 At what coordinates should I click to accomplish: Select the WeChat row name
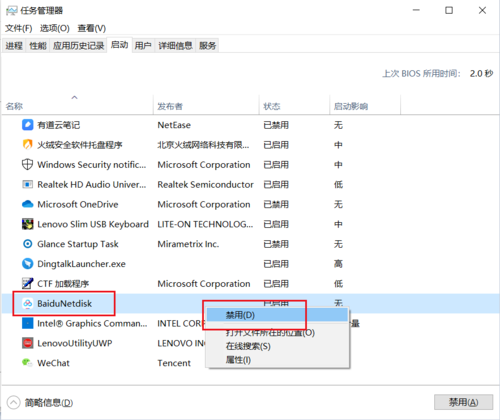coord(53,363)
